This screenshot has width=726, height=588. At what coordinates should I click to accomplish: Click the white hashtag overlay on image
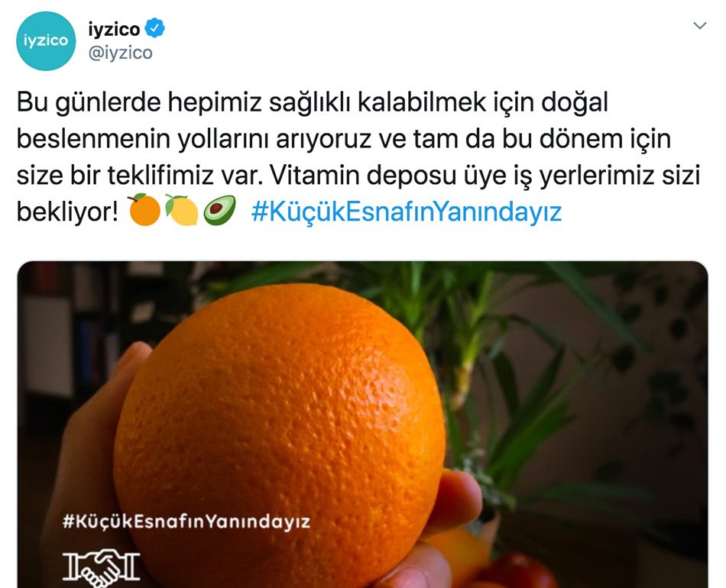point(186,522)
